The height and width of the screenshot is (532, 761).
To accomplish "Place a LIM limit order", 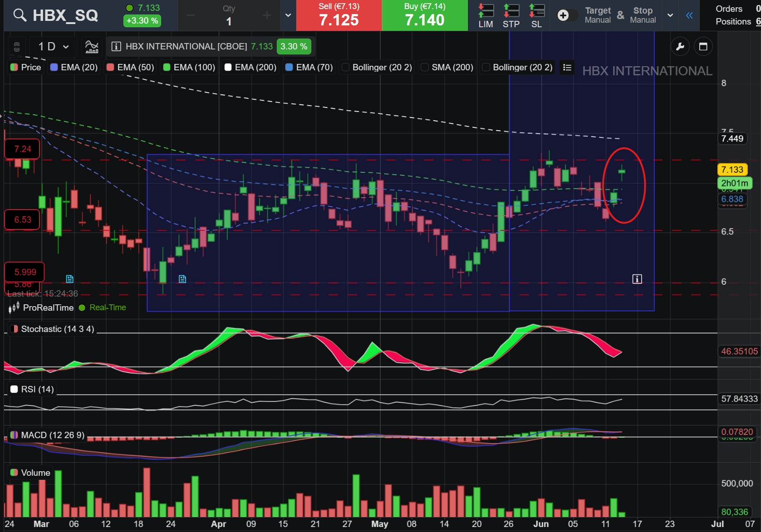I will pos(486,16).
